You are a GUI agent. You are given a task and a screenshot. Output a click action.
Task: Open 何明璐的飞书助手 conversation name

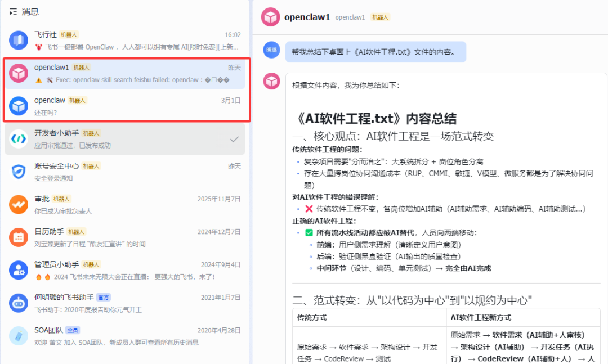tap(64, 297)
